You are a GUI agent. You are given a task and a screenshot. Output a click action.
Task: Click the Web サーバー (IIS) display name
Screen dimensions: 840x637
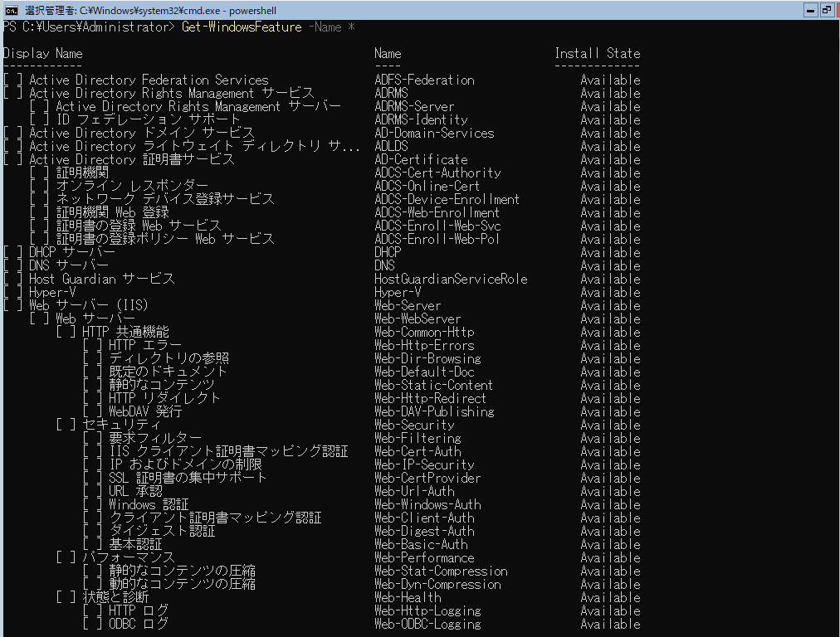click(88, 306)
